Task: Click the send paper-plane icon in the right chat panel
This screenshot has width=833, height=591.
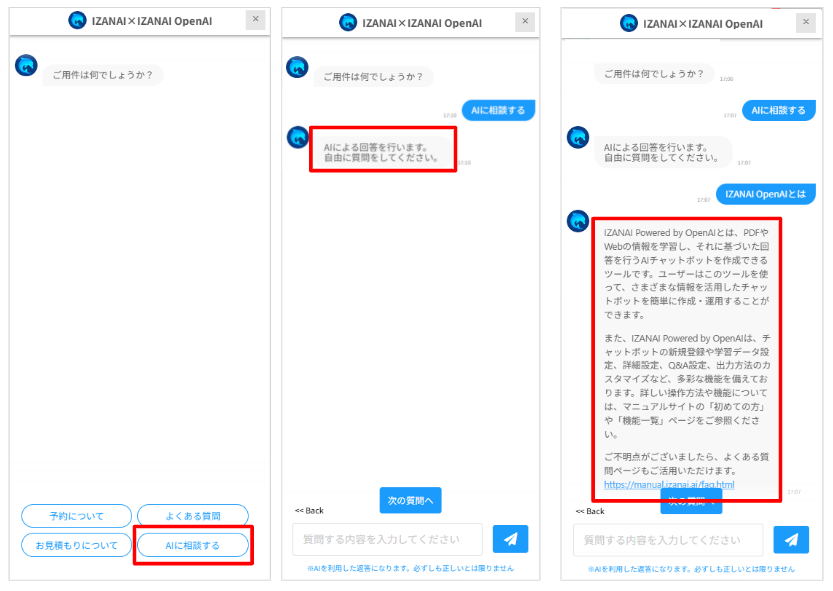Action: pos(791,539)
